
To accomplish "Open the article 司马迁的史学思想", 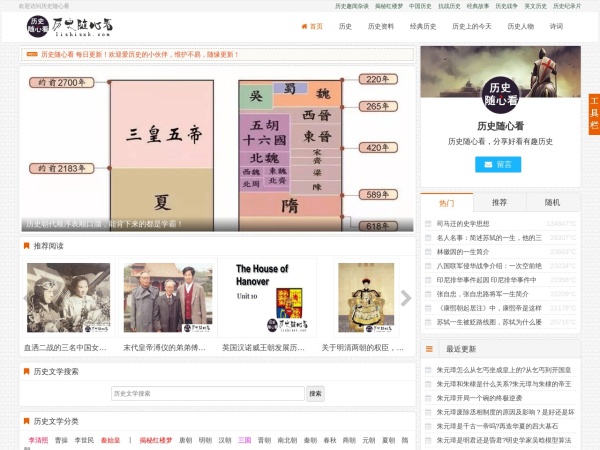I will coord(463,223).
